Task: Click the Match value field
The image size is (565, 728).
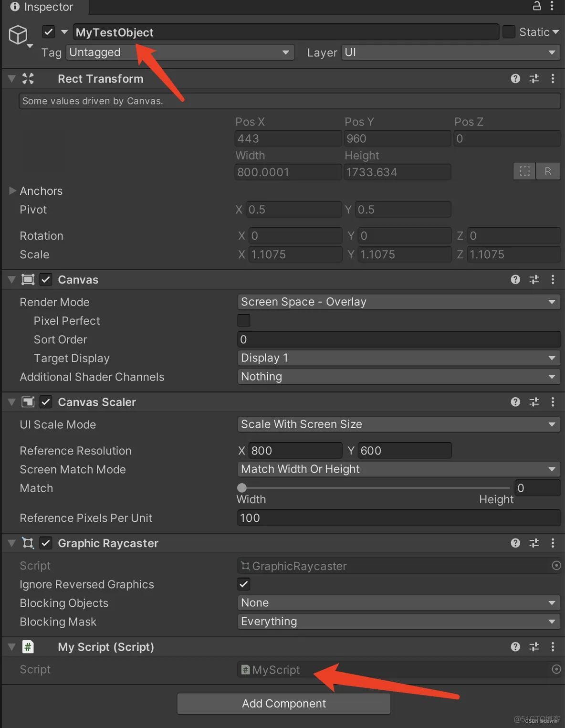Action: (538, 487)
